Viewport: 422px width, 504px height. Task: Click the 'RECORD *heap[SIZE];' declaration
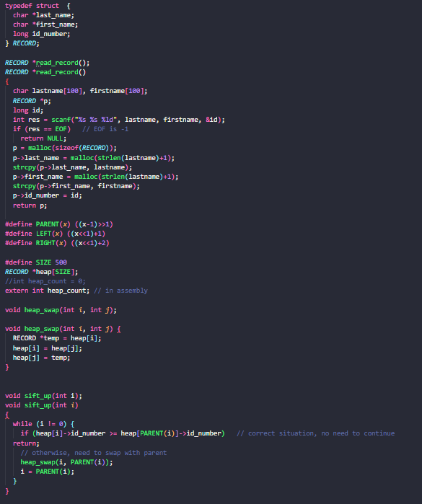pyautogui.click(x=42, y=272)
